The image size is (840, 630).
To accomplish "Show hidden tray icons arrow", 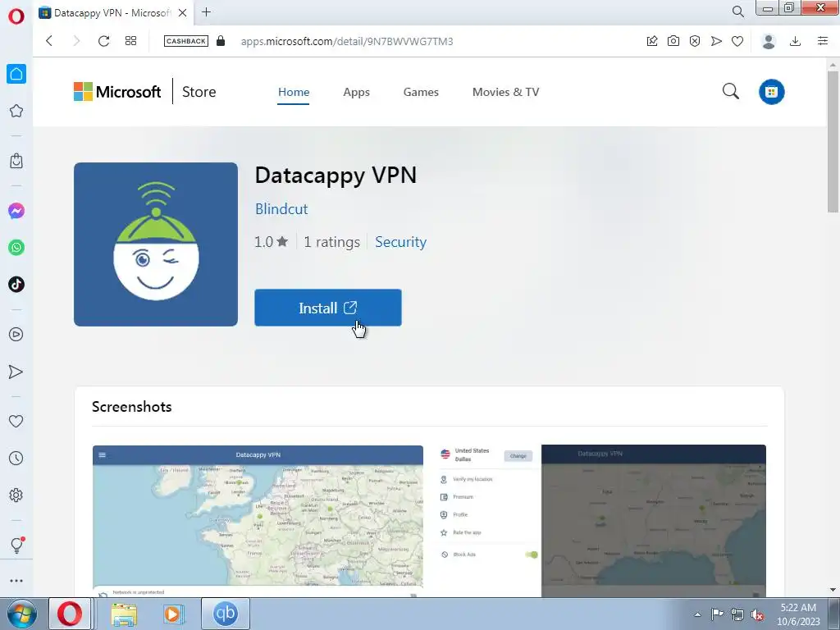I will pyautogui.click(x=697, y=614).
